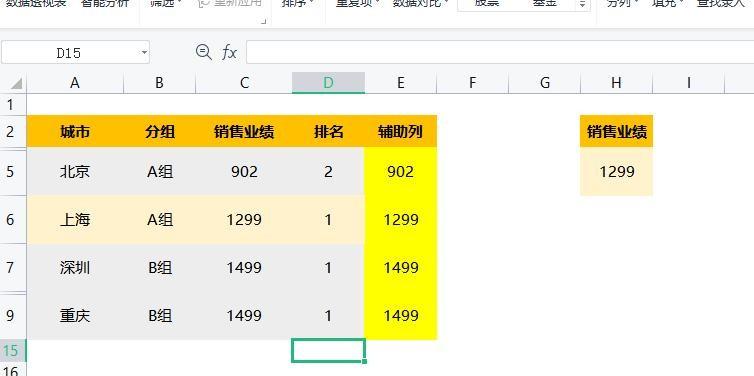Select the 上海 cell
754x376 pixels.
(x=75, y=220)
